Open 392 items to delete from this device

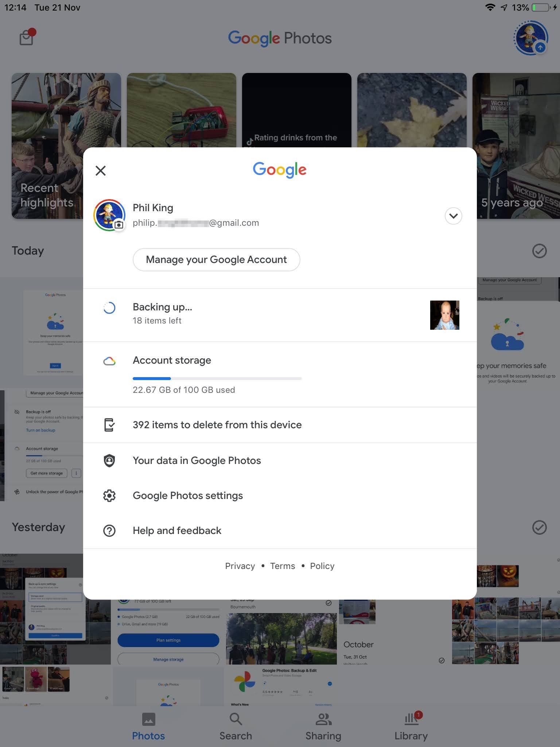tap(280, 425)
